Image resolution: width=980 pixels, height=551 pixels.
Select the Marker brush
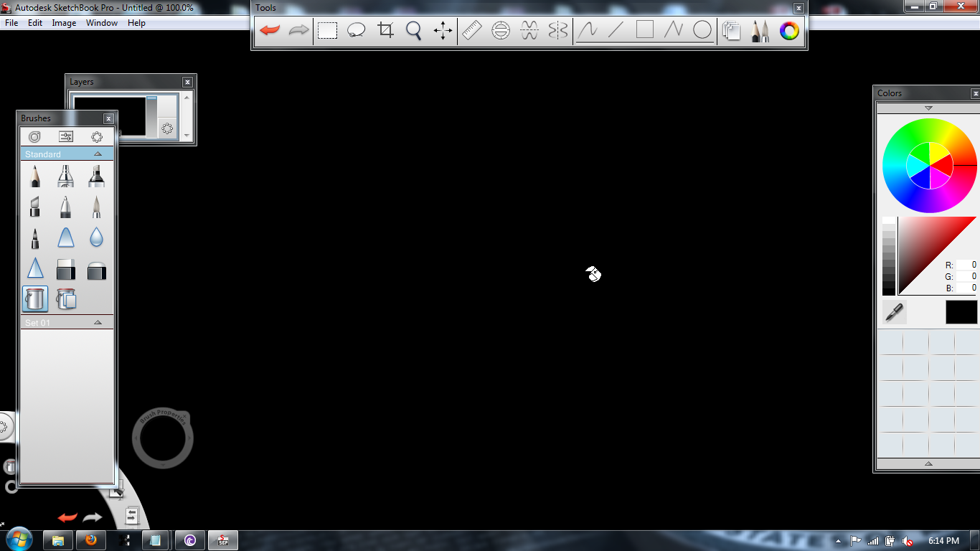click(96, 176)
